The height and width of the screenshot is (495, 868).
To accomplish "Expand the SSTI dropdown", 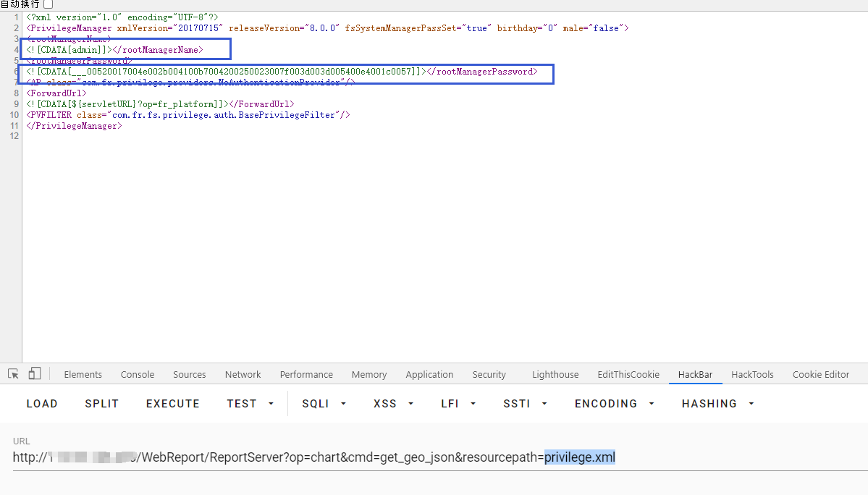I will coord(525,404).
